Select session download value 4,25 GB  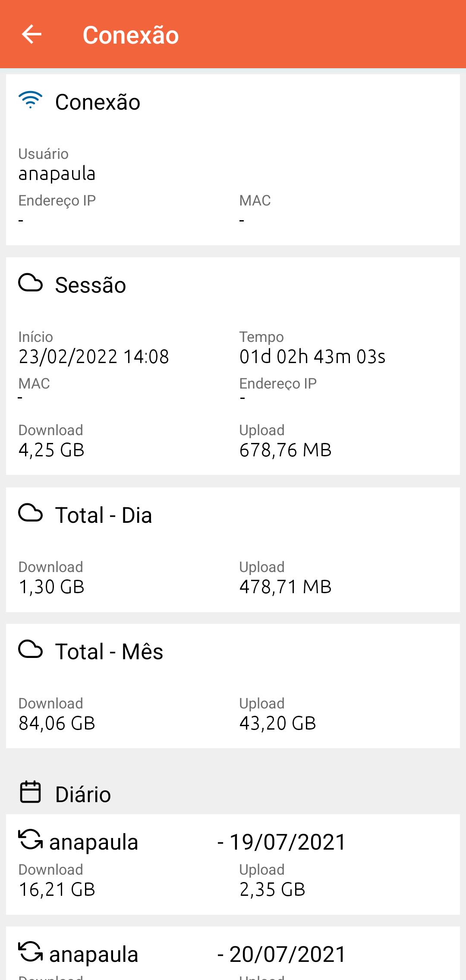[x=51, y=450]
